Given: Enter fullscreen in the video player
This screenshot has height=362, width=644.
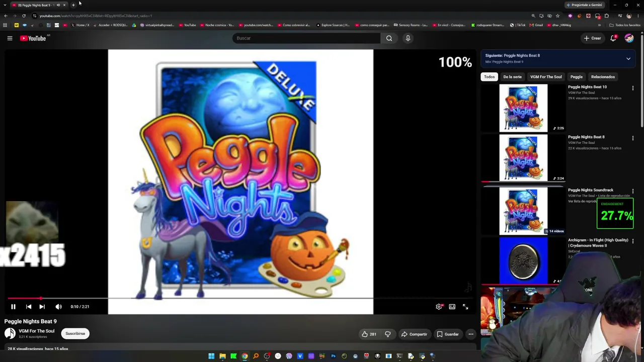Looking at the screenshot, I should point(465,307).
